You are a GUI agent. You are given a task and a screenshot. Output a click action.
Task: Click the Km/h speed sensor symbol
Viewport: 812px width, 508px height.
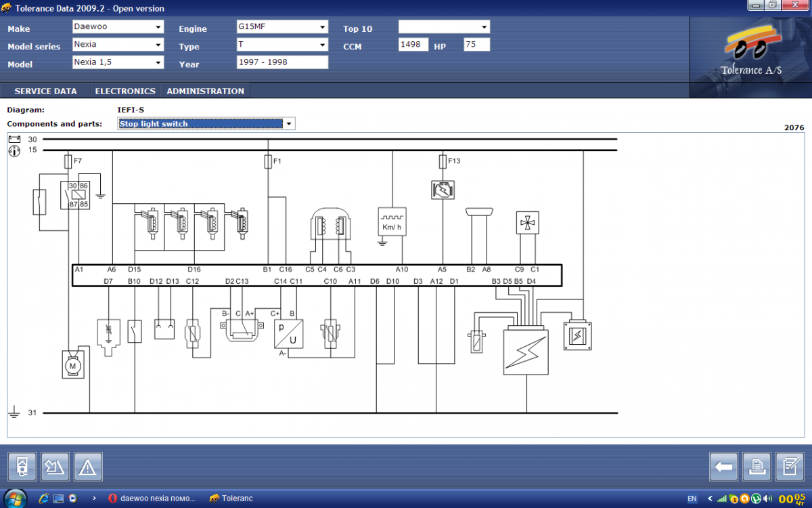pyautogui.click(x=392, y=221)
